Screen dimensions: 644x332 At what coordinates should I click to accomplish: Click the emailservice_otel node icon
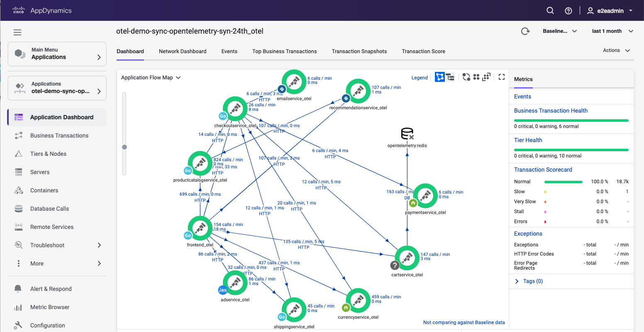294,82
